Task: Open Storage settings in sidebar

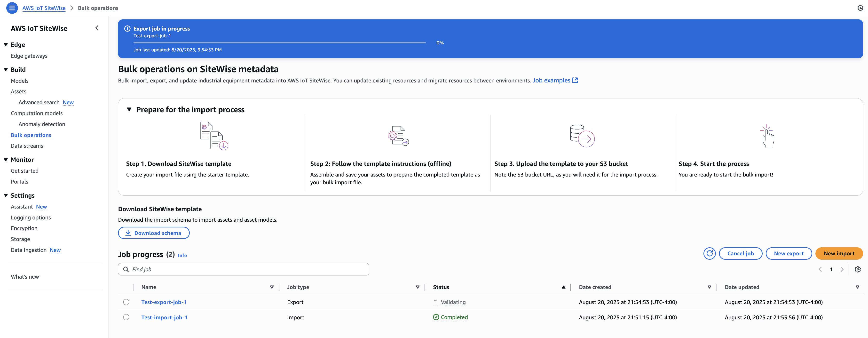Action: [20, 239]
